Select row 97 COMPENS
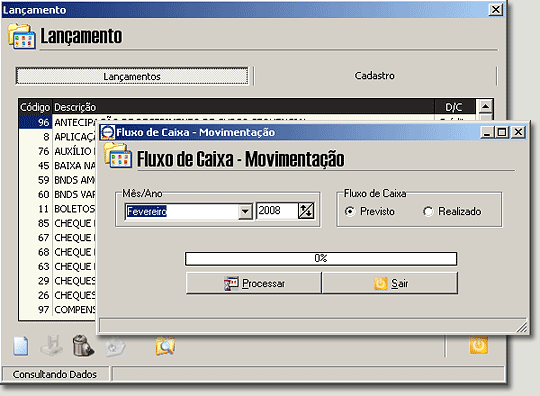 click(58, 310)
